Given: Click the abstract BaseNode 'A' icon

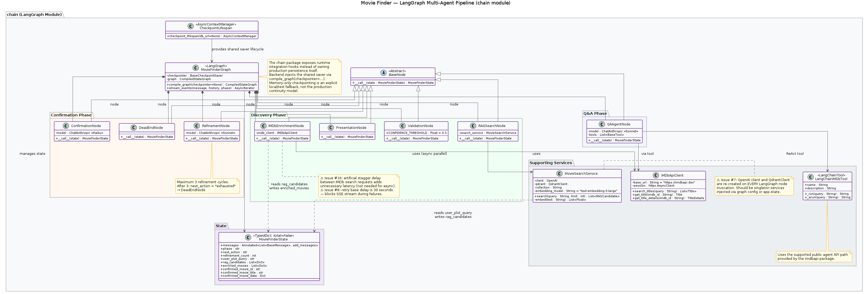Looking at the screenshot, I should click(x=383, y=73).
